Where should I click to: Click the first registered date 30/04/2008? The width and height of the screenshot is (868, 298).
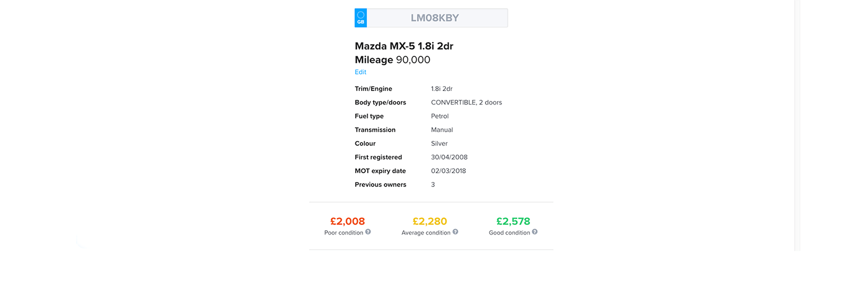[449, 157]
